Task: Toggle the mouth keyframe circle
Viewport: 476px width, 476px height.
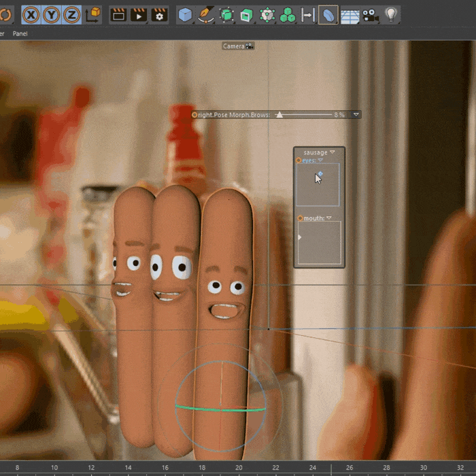Action: (301, 218)
